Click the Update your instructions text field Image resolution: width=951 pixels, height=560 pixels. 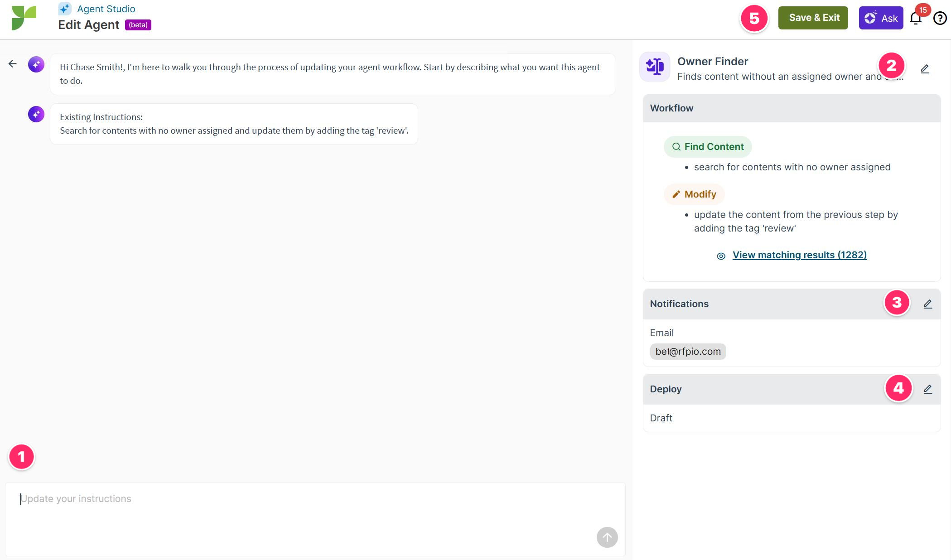pos(315,519)
